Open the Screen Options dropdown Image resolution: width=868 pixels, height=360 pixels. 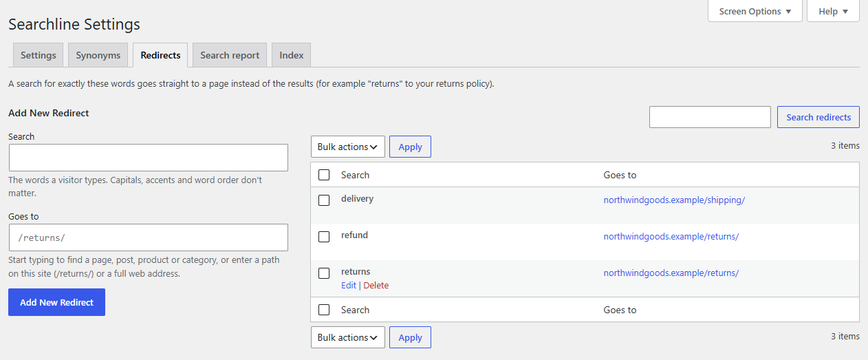755,11
